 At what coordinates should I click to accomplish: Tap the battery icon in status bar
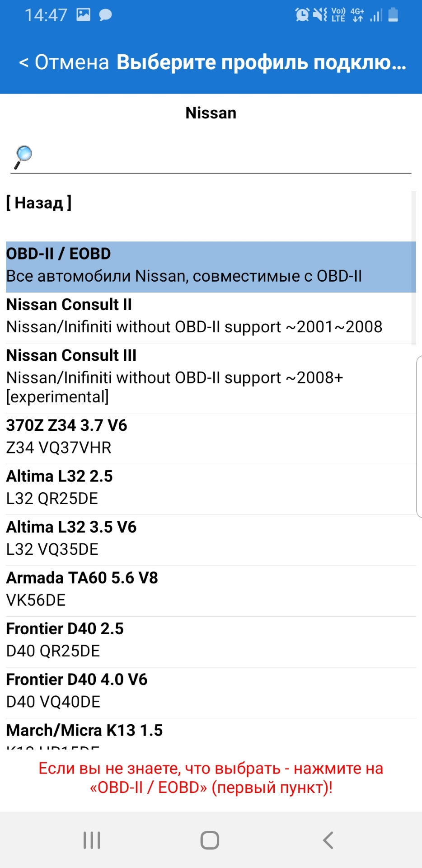[393, 15]
